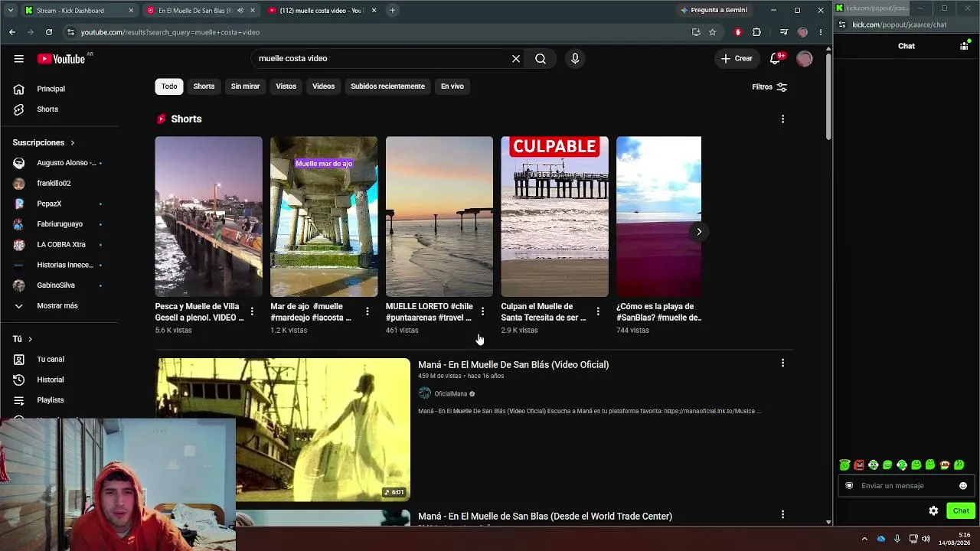The image size is (980, 551).
Task: Open Maná - En El Muelle De San Blás (Video Oficial) title
Action: point(513,365)
